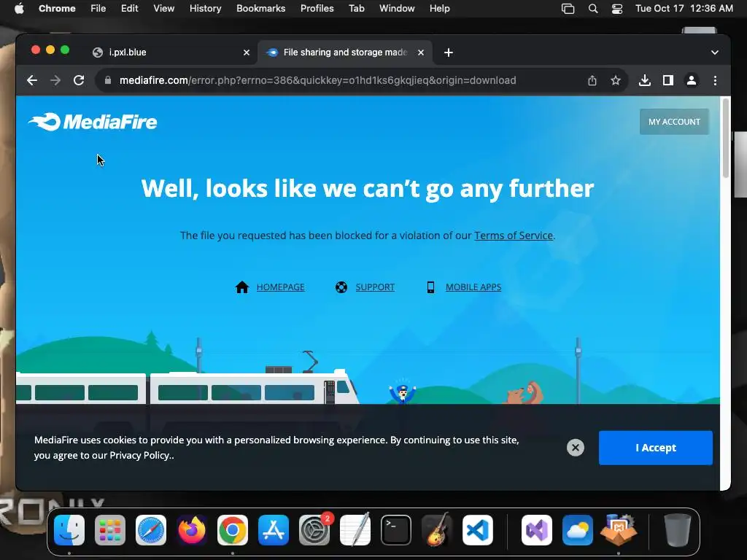This screenshot has width=747, height=560.
Task: Select the File sharing and storage tab
Action: click(x=345, y=52)
